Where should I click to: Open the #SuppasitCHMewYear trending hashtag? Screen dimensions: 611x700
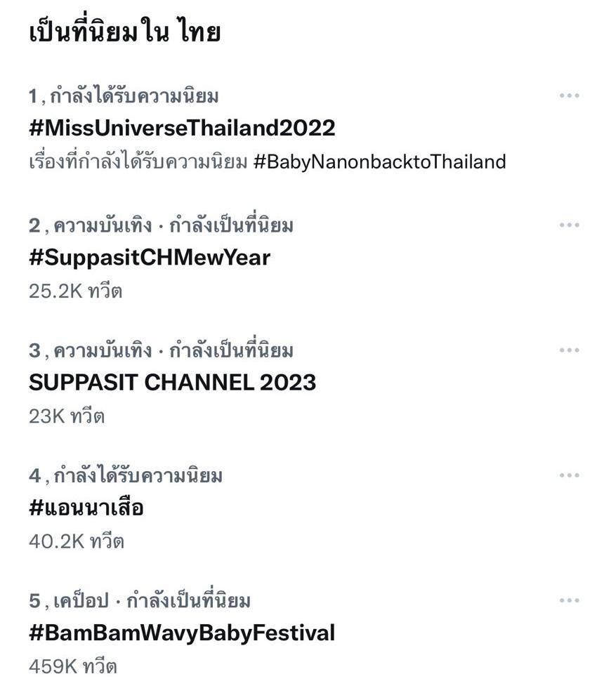click(x=150, y=258)
